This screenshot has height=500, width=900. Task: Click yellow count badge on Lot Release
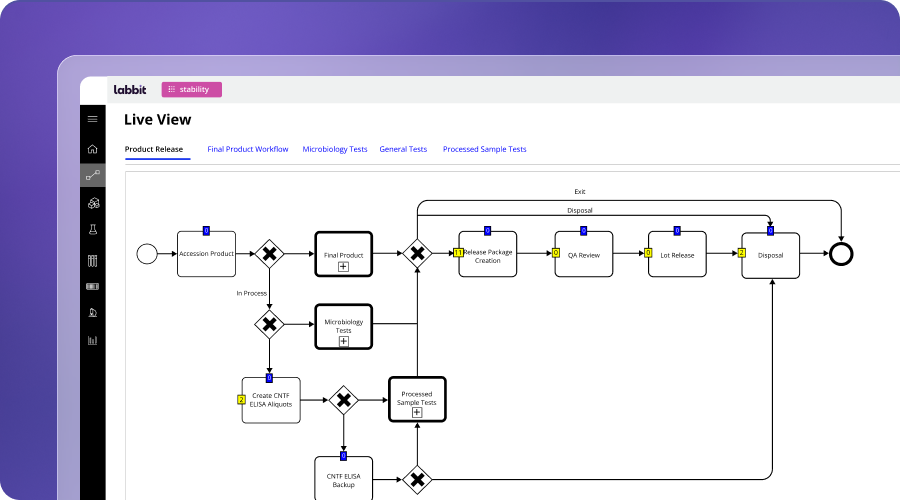click(648, 253)
